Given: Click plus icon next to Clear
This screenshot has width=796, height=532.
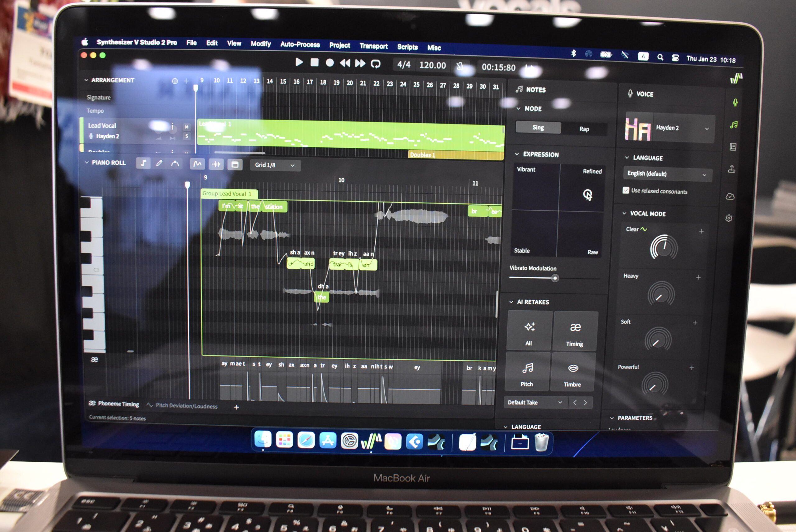Looking at the screenshot, I should [701, 231].
